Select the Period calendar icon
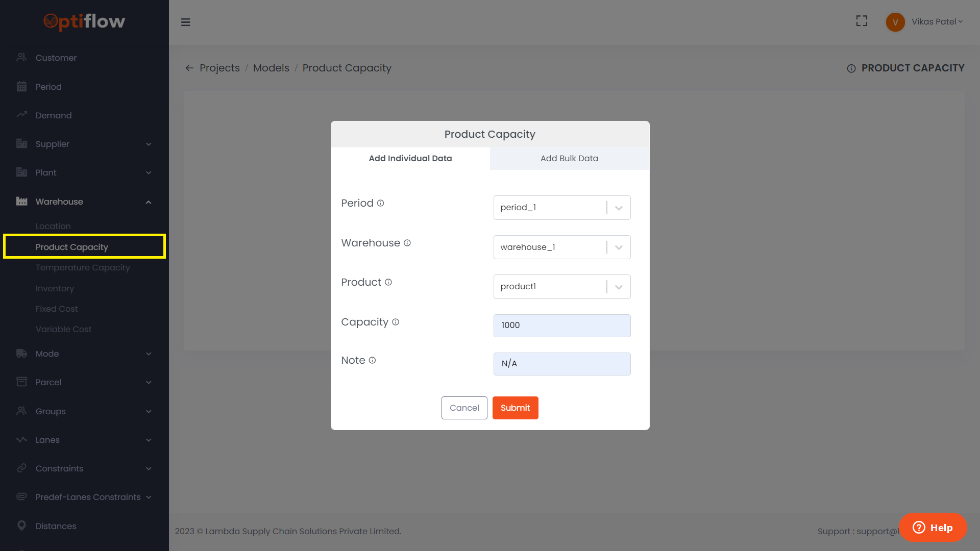This screenshot has height=551, width=980. (x=21, y=86)
